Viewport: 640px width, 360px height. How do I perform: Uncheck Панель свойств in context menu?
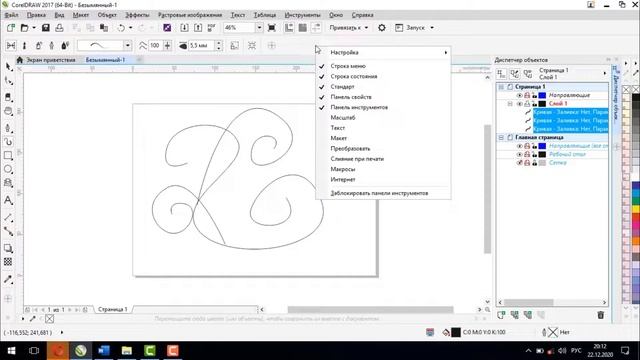(x=351, y=97)
